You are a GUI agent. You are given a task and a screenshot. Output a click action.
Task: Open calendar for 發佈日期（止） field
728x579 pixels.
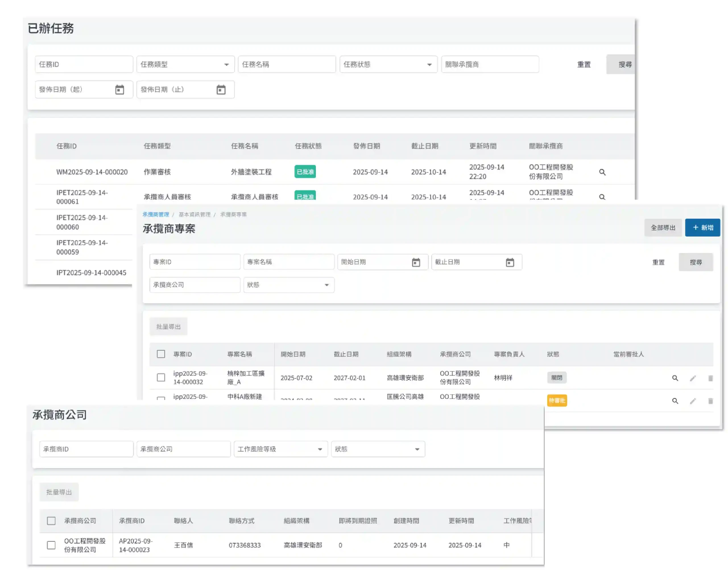[221, 90]
